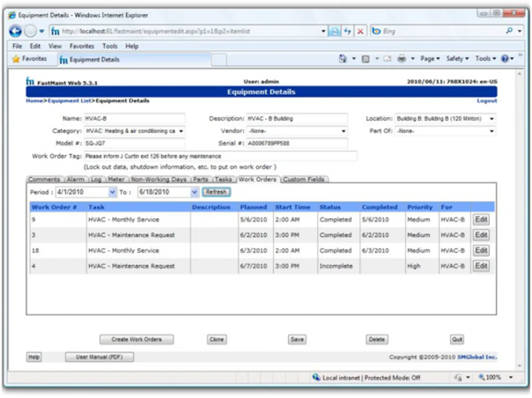Open the Meter tab
This screenshot has height=398, width=532.
click(116, 179)
